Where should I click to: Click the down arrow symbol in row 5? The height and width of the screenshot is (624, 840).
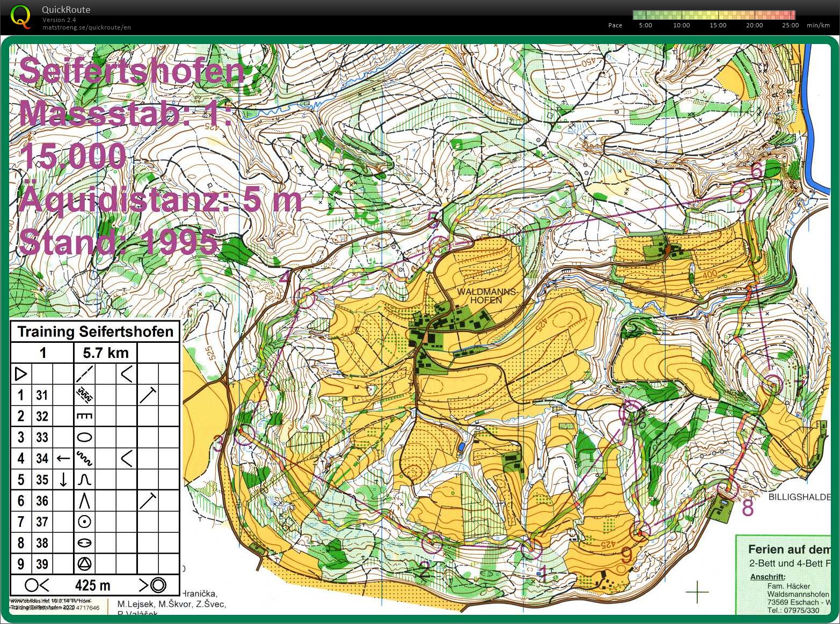(63, 479)
